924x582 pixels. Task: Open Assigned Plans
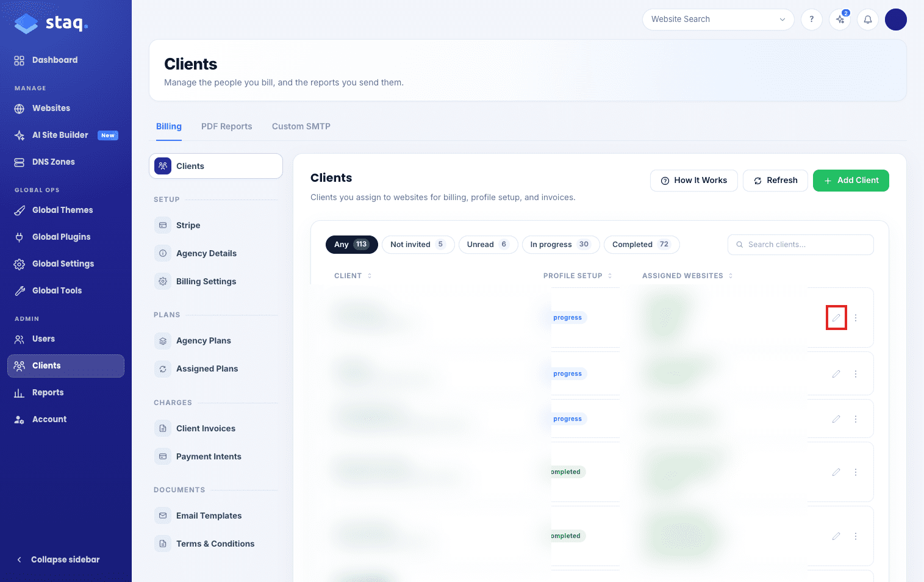(x=216, y=368)
